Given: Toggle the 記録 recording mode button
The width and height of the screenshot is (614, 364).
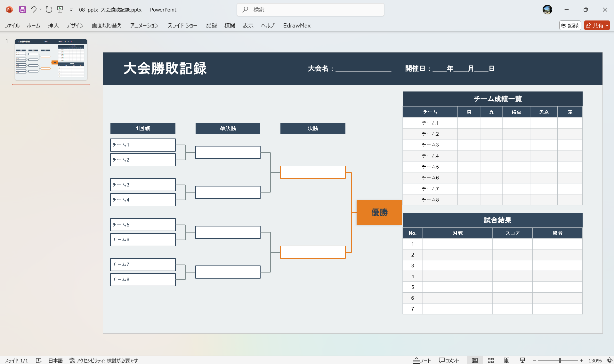Looking at the screenshot, I should pos(570,25).
